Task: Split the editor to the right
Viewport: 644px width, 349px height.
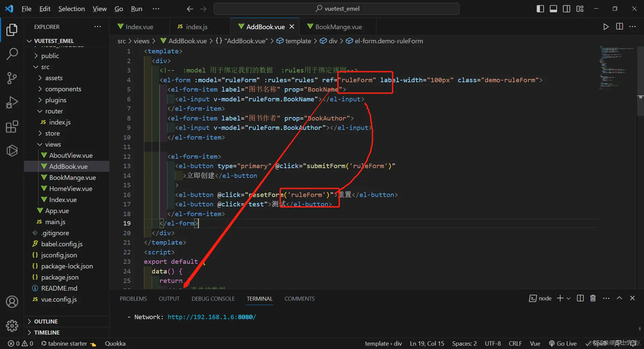Action: [620, 27]
